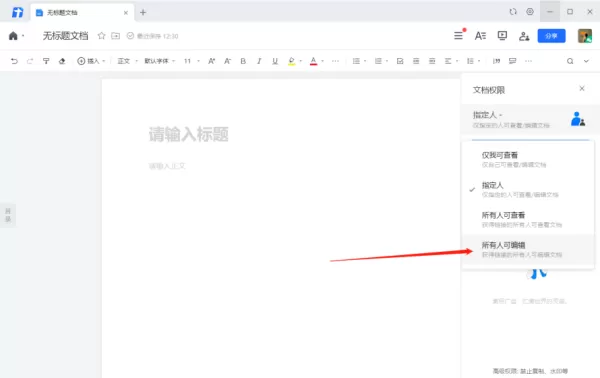Click the 指定人 permission dropdown header

530,119
